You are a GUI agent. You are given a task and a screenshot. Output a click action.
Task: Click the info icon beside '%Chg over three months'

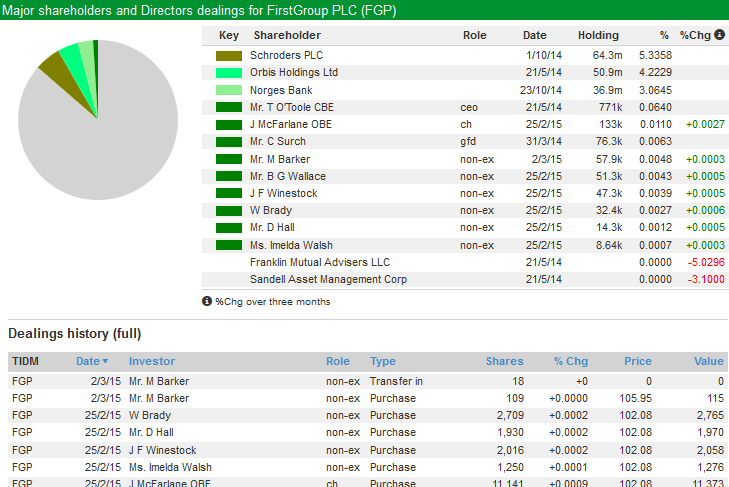tap(207, 301)
